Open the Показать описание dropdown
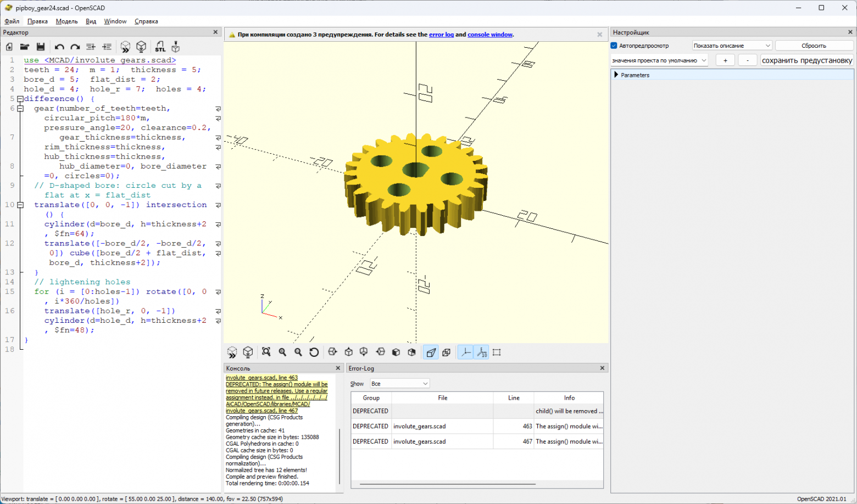 732,46
